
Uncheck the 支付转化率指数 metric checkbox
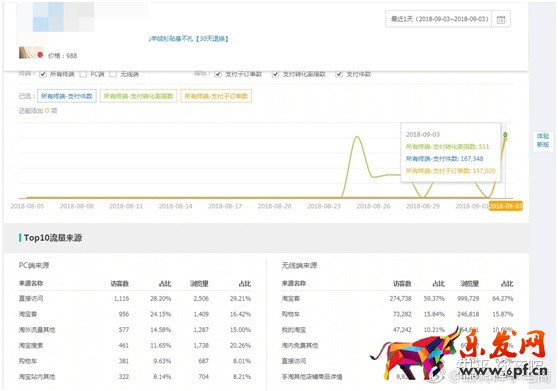pyautogui.click(x=275, y=74)
